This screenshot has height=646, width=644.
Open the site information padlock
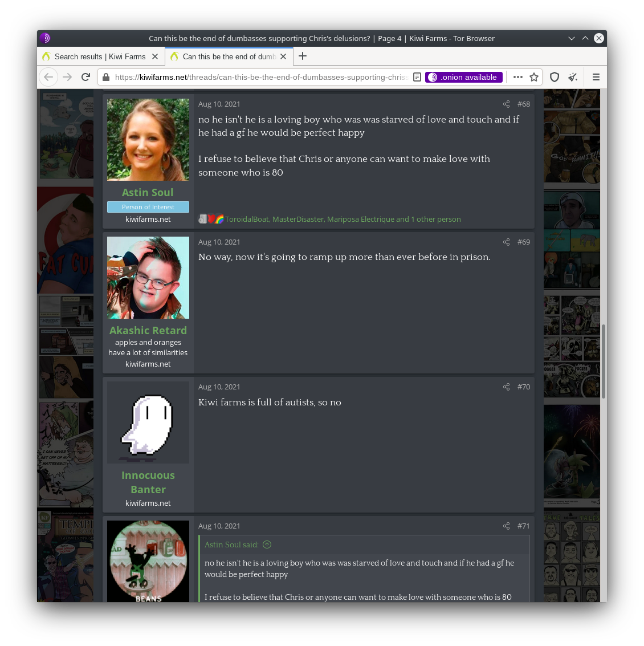pos(106,77)
